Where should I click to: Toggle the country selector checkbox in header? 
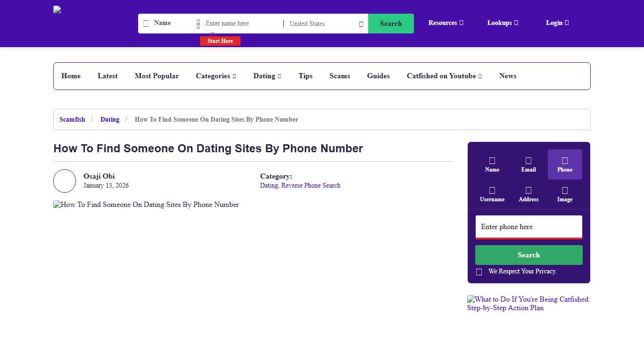(360, 24)
